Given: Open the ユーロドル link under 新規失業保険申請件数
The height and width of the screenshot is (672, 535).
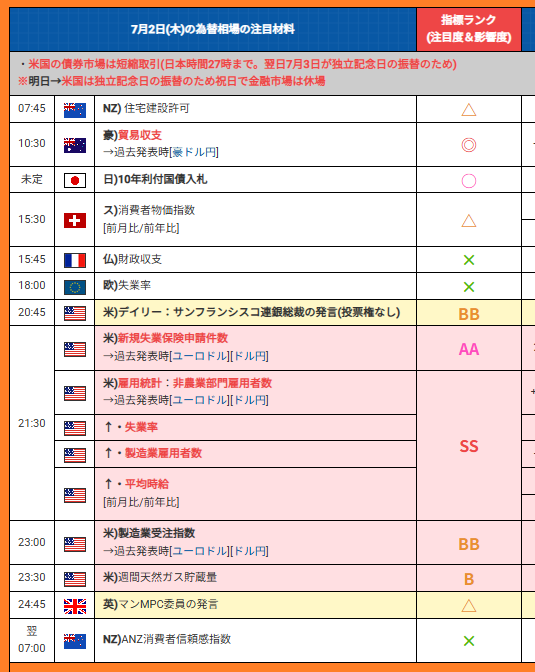Looking at the screenshot, I should (200, 356).
